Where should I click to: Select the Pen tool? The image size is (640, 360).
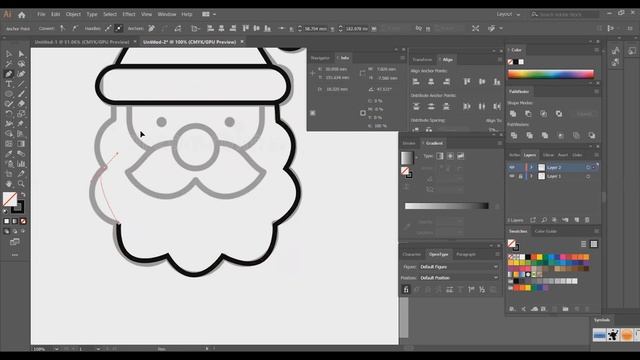tap(9, 74)
